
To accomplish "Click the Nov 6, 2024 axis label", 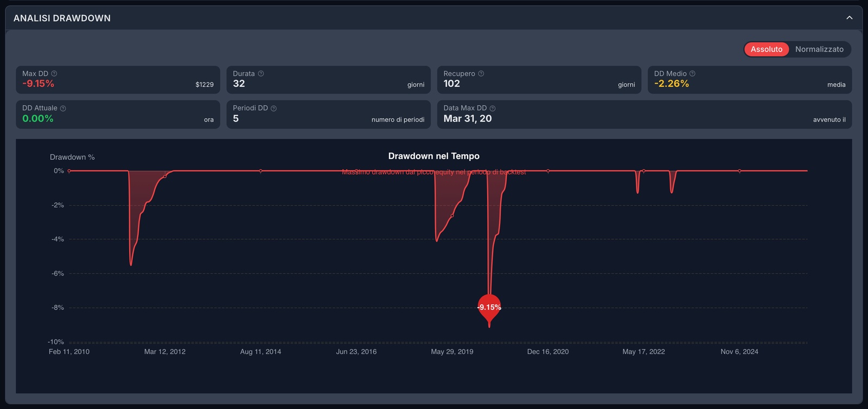I will 739,352.
